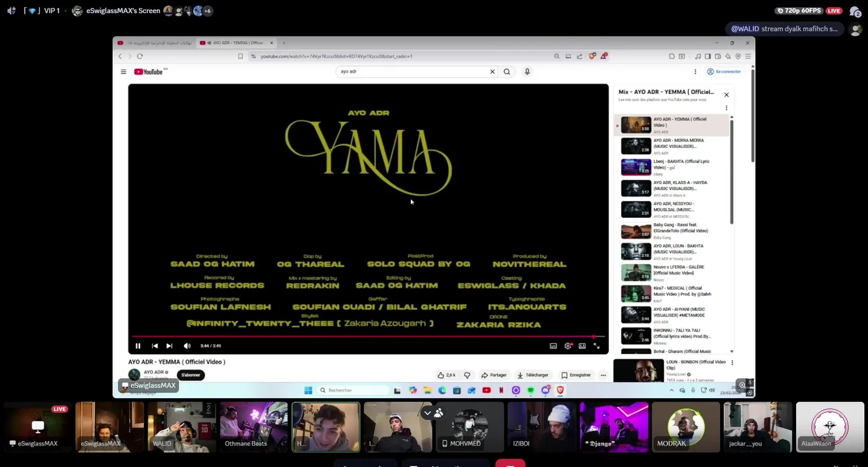Click the S'abonner subscribe button

[191, 375]
